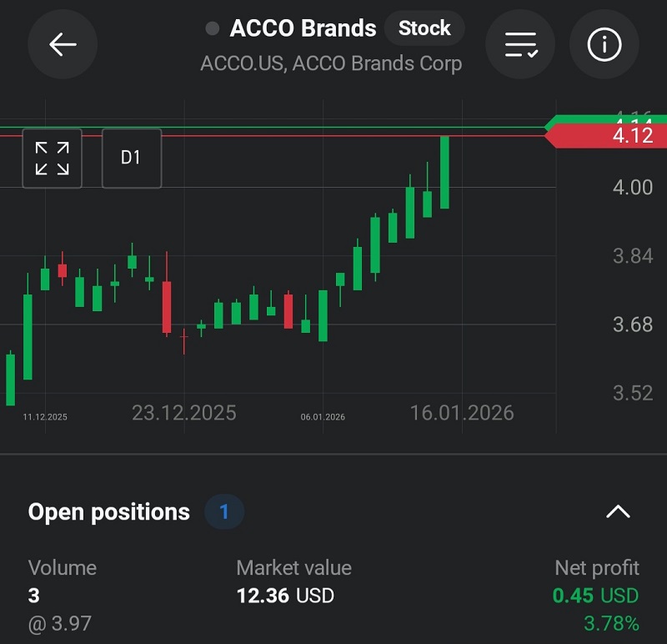
Task: Open the D1 timeframe selector
Action: [x=131, y=158]
